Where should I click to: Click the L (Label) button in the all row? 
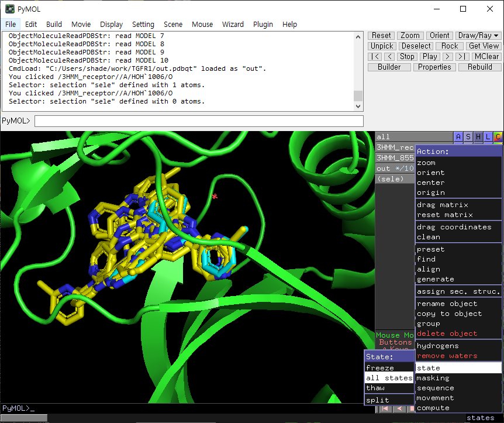pos(488,137)
